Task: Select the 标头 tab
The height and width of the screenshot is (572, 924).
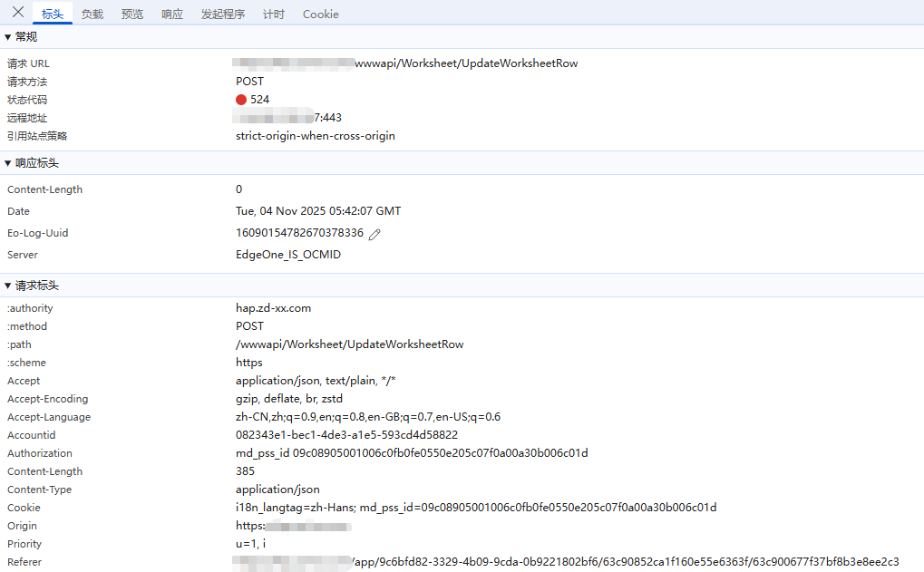Action: pyautogui.click(x=53, y=15)
